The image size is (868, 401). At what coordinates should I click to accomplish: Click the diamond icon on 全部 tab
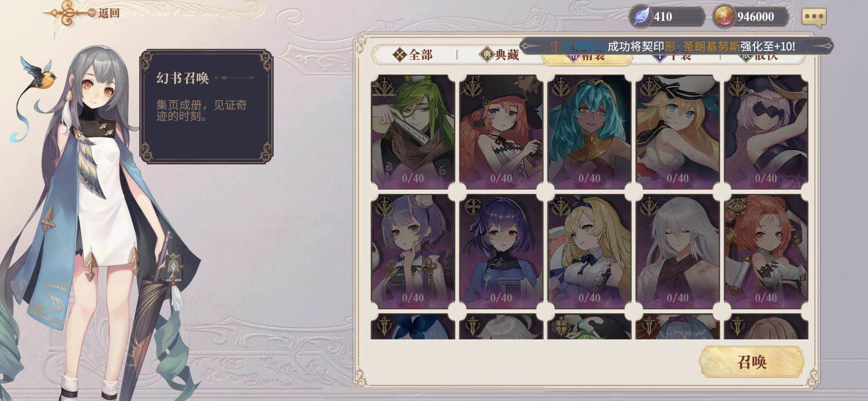tap(400, 55)
